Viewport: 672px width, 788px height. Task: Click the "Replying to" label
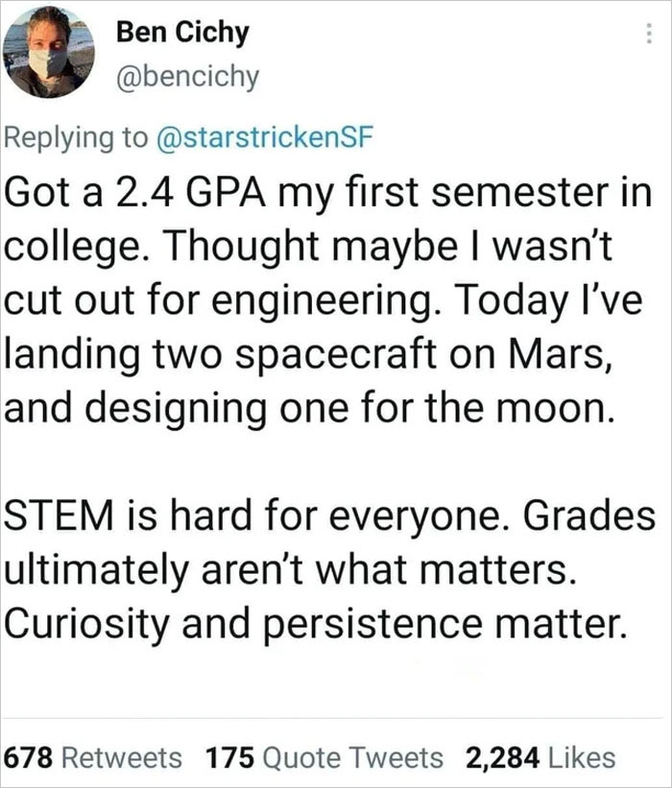[75, 137]
